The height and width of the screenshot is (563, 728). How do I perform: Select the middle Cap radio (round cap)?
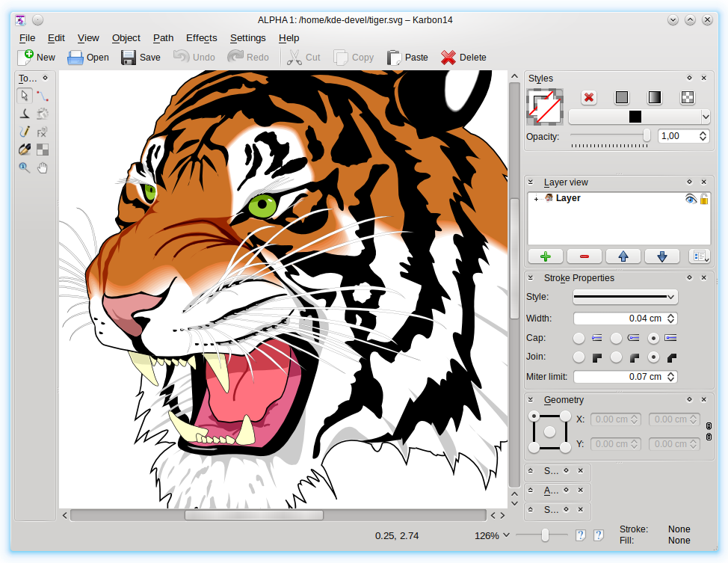pos(616,338)
